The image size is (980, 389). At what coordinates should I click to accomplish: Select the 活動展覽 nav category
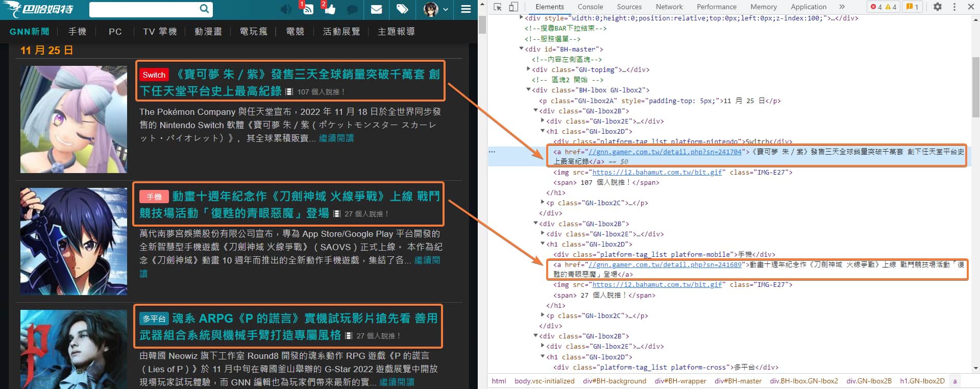[341, 32]
